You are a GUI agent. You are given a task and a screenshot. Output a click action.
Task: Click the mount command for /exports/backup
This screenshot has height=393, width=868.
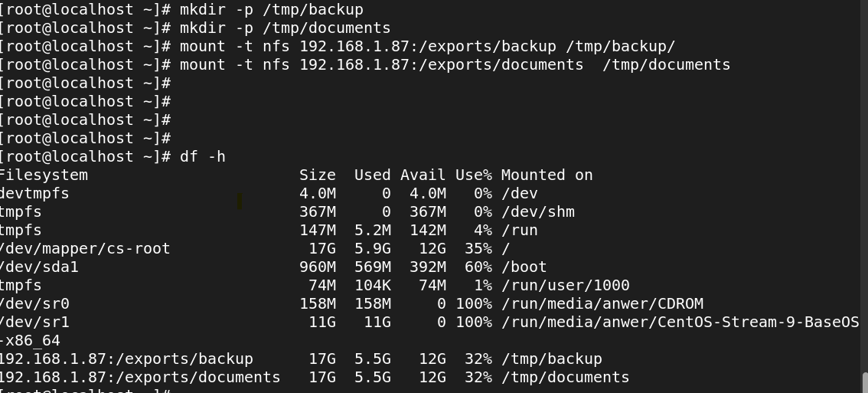(x=427, y=47)
